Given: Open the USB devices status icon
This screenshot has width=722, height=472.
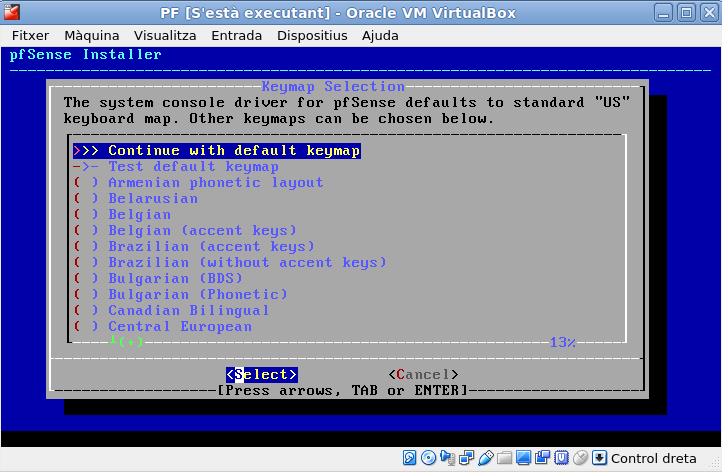Looking at the screenshot, I should click(x=485, y=458).
